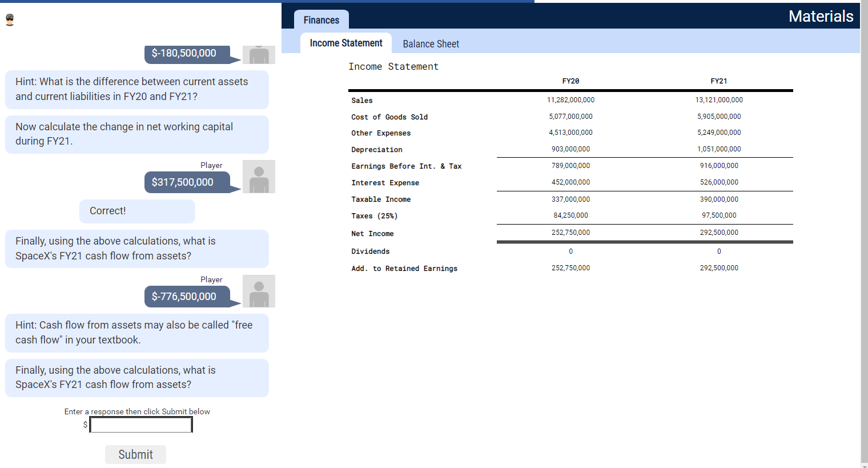Click the Taxable Income row label

click(381, 199)
